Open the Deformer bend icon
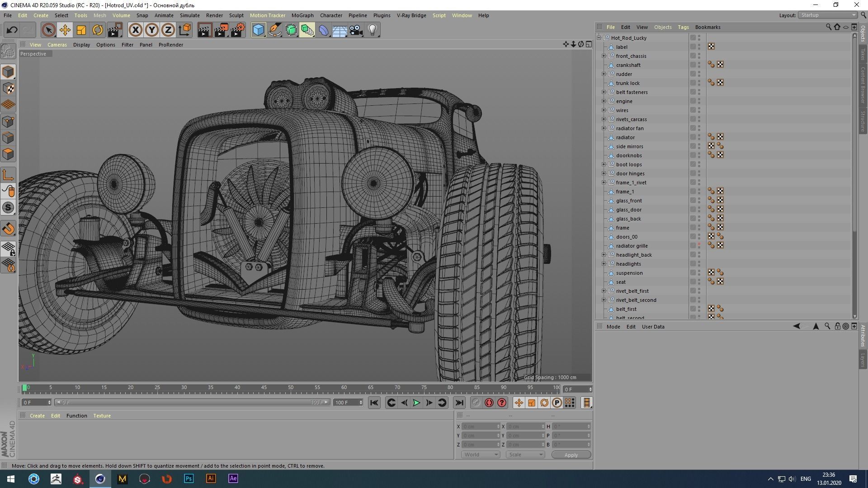 coord(324,30)
